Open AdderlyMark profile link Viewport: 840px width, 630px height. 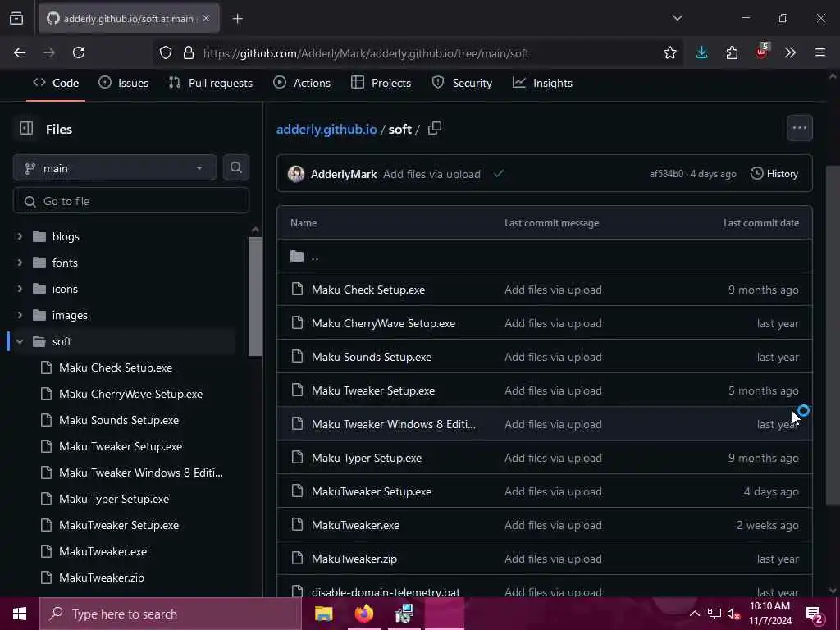(344, 174)
